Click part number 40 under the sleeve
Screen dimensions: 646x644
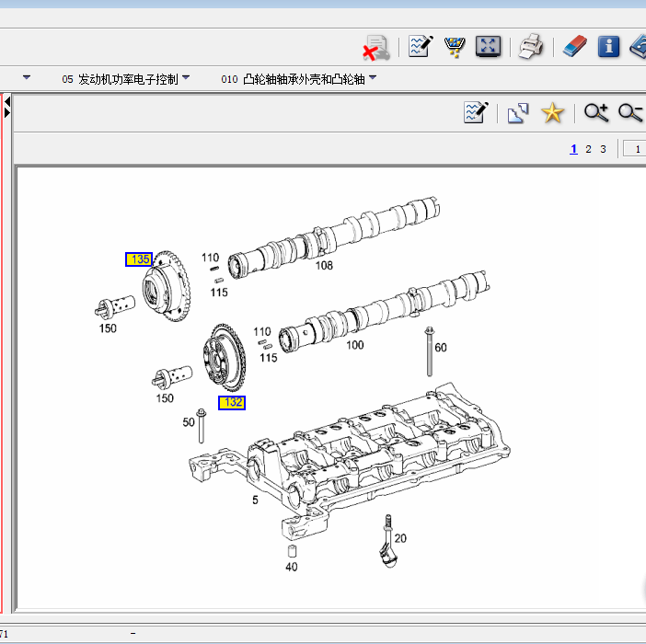[x=292, y=567]
